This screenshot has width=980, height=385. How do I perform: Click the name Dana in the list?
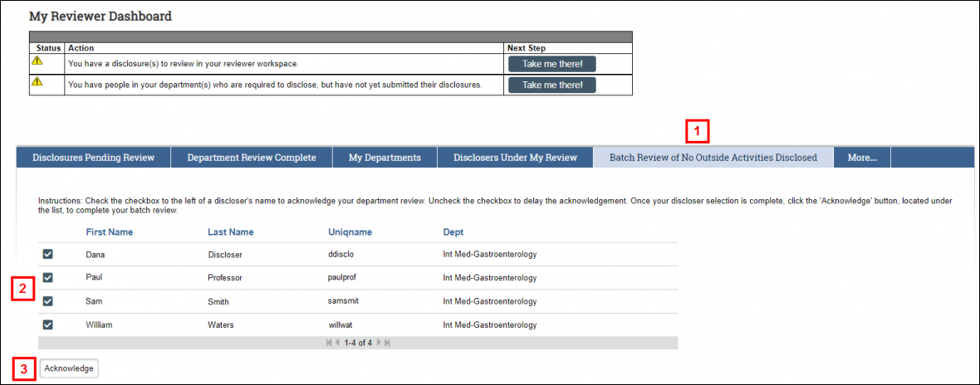(x=95, y=255)
